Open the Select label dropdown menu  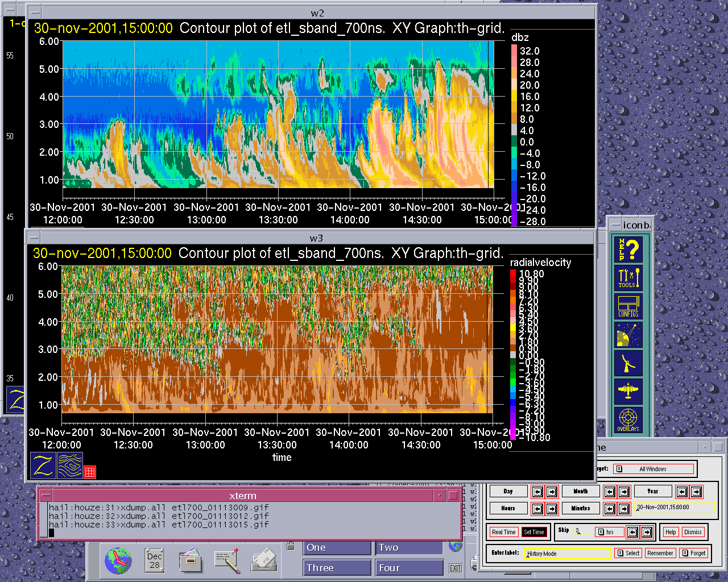click(x=628, y=553)
